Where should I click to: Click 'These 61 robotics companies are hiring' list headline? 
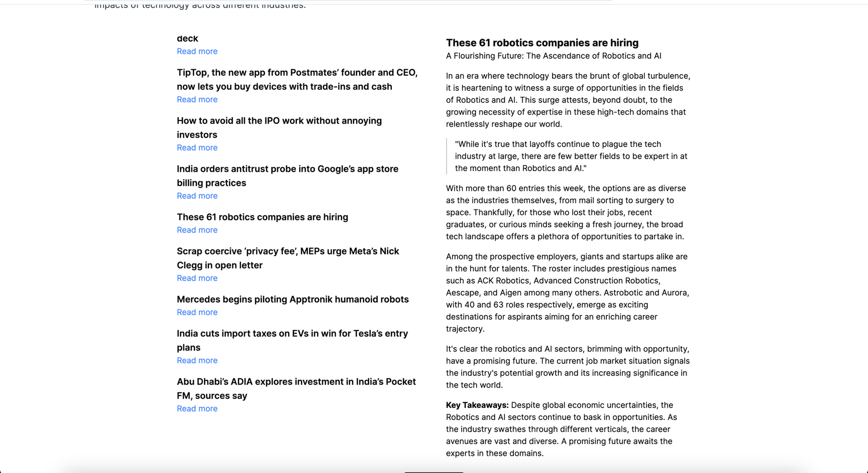(262, 217)
